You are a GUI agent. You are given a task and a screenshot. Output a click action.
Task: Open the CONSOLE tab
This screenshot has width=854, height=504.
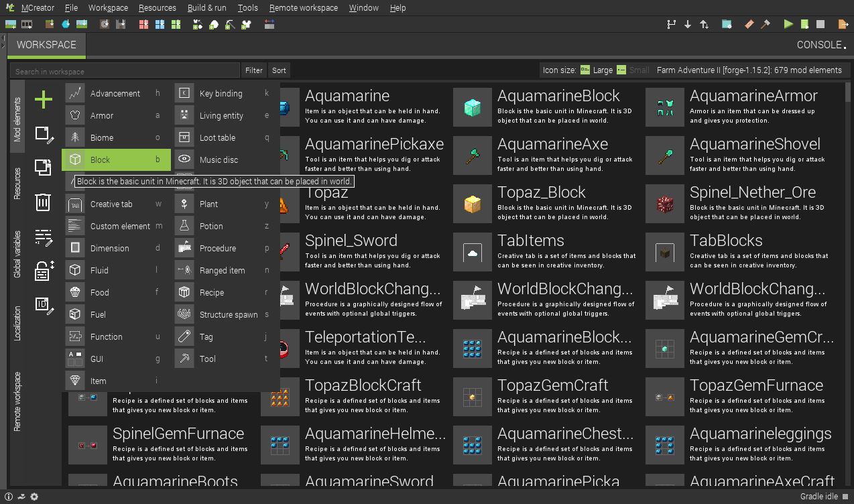[x=820, y=45]
